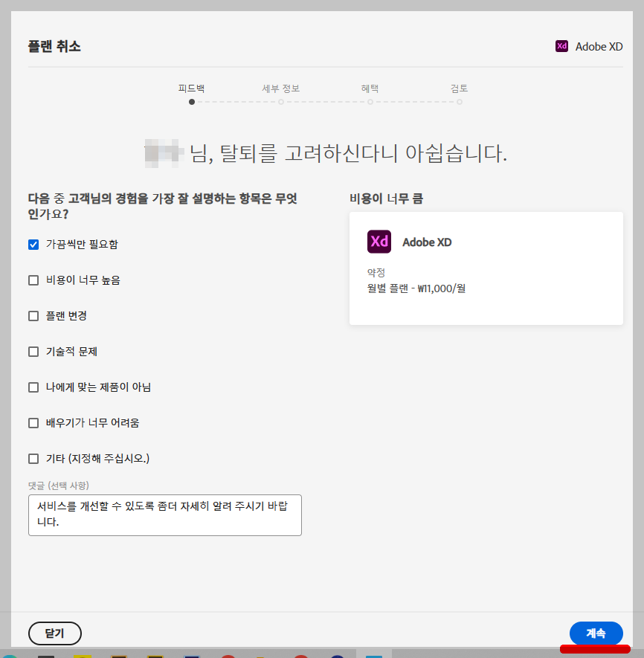Image resolution: width=644 pixels, height=658 pixels.
Task: Click the 세부 정보 progress step circle
Action: (281, 102)
